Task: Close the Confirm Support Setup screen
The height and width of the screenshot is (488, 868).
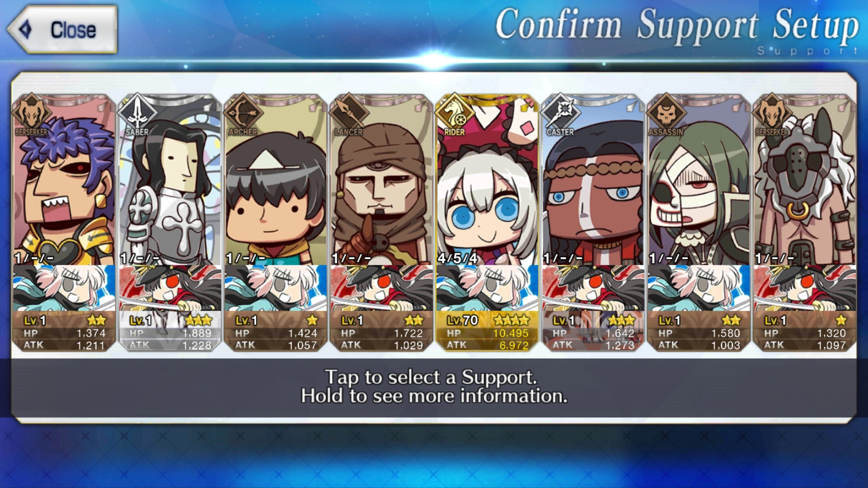Action: pyautogui.click(x=62, y=29)
